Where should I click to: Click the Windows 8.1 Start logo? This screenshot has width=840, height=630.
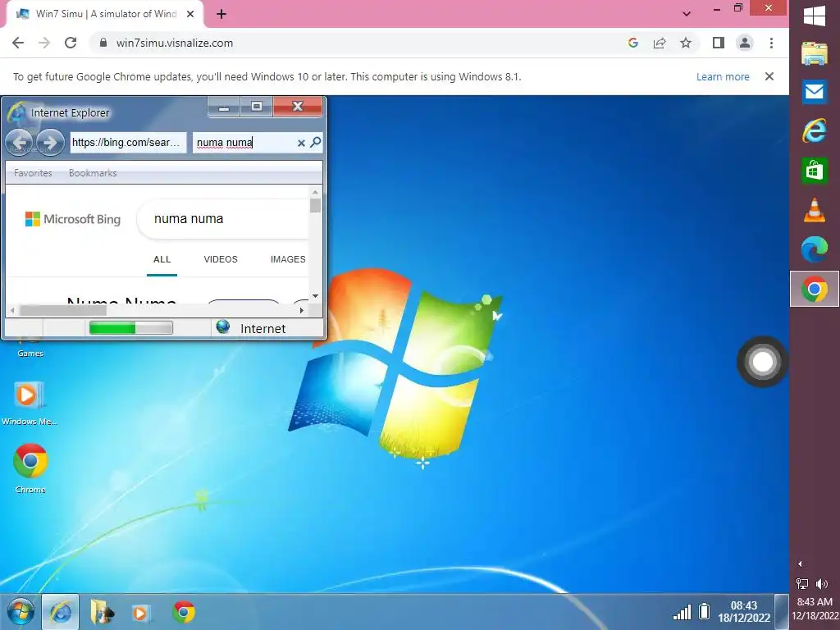tap(815, 16)
